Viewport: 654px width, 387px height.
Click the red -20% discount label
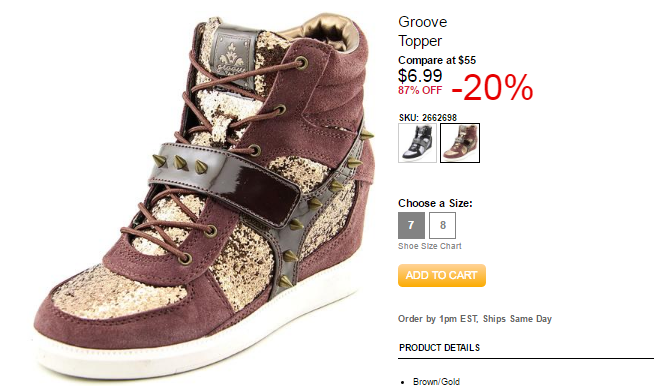[492, 87]
